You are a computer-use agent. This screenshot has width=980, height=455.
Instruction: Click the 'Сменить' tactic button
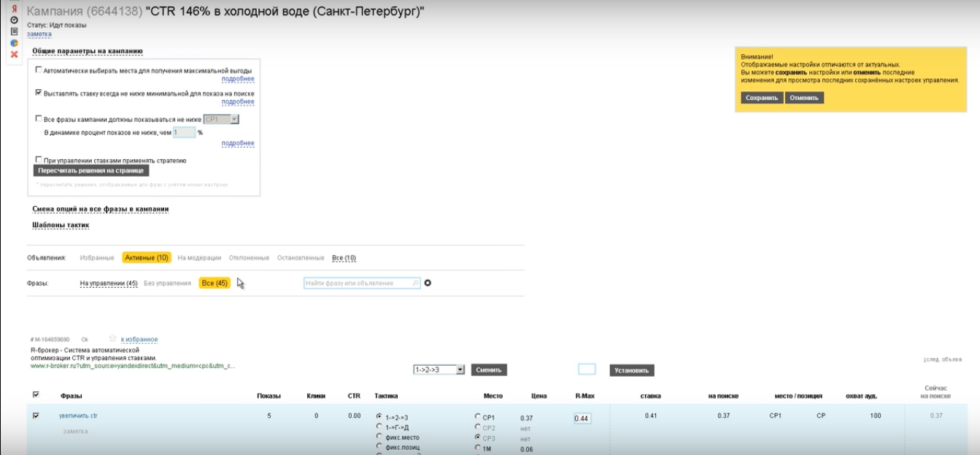point(489,370)
